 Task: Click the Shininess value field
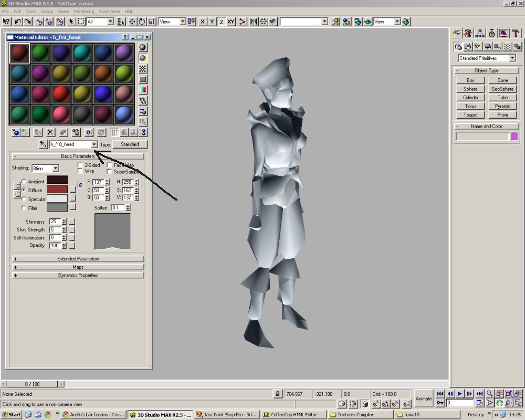click(55, 222)
